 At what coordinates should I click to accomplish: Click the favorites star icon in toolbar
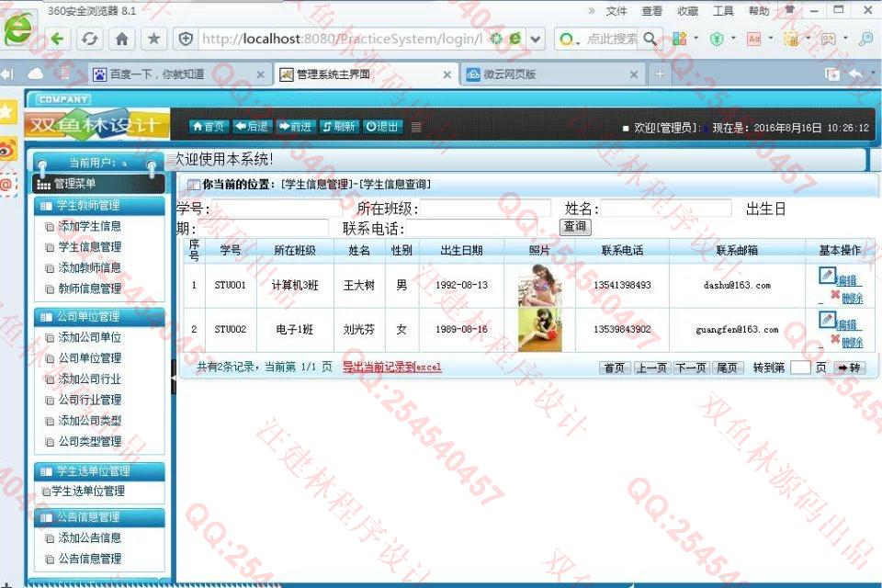pyautogui.click(x=153, y=39)
